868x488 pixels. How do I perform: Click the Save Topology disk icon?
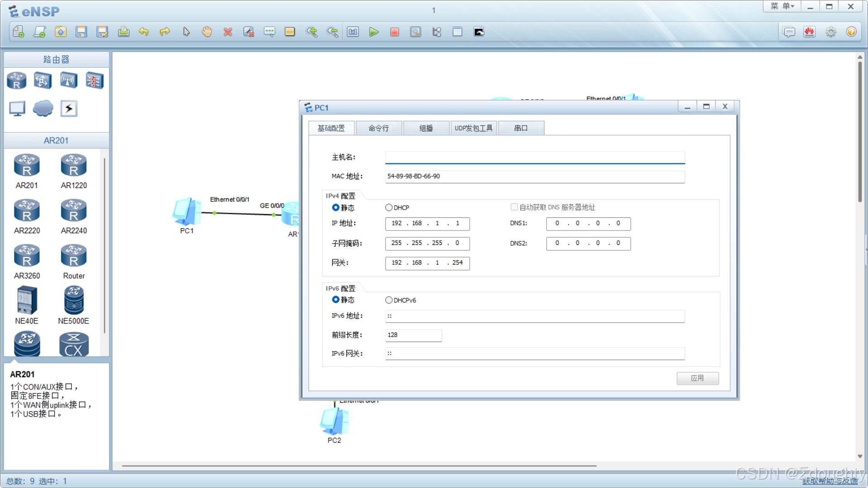[81, 32]
